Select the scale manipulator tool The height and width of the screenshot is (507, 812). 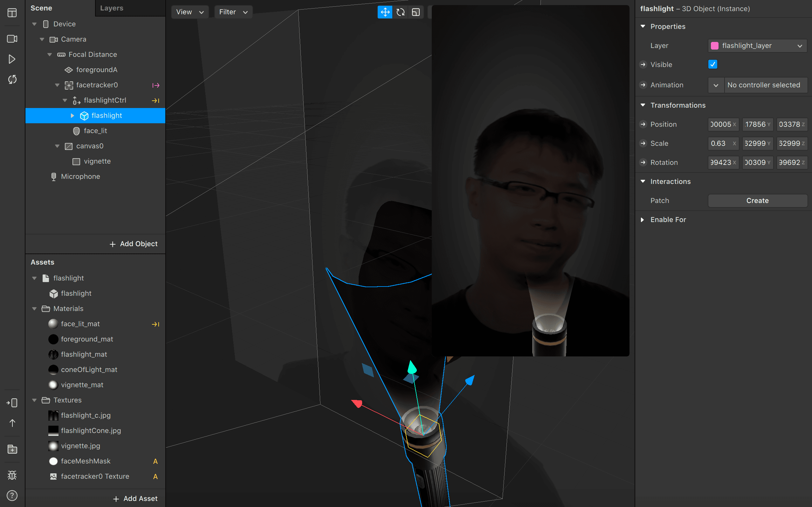(x=416, y=12)
